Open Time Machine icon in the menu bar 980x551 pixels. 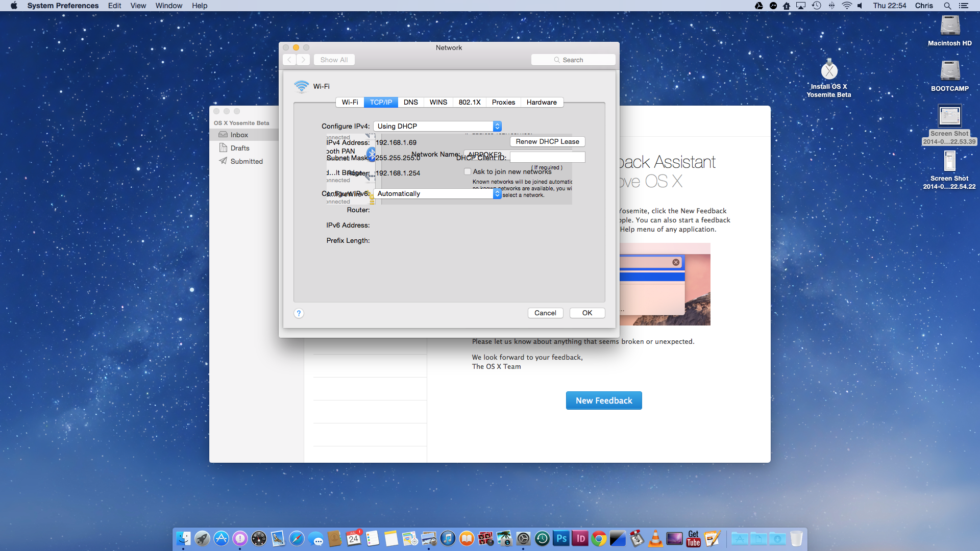pos(816,6)
